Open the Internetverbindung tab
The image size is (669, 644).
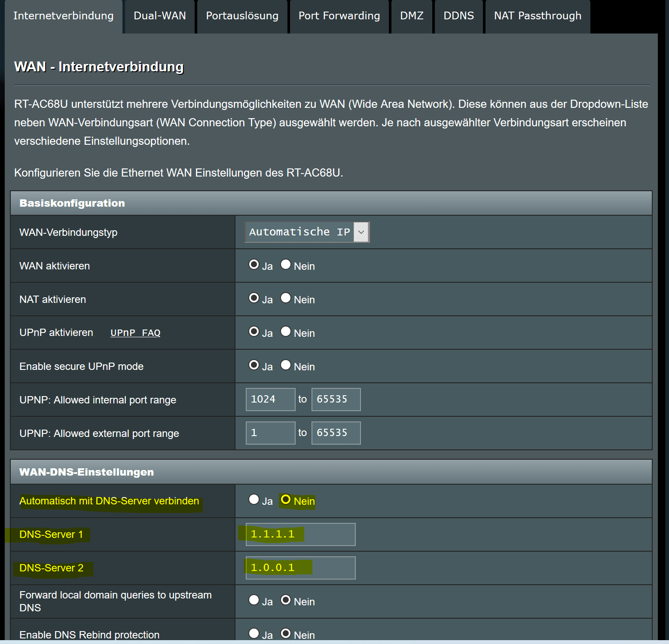pyautogui.click(x=64, y=16)
